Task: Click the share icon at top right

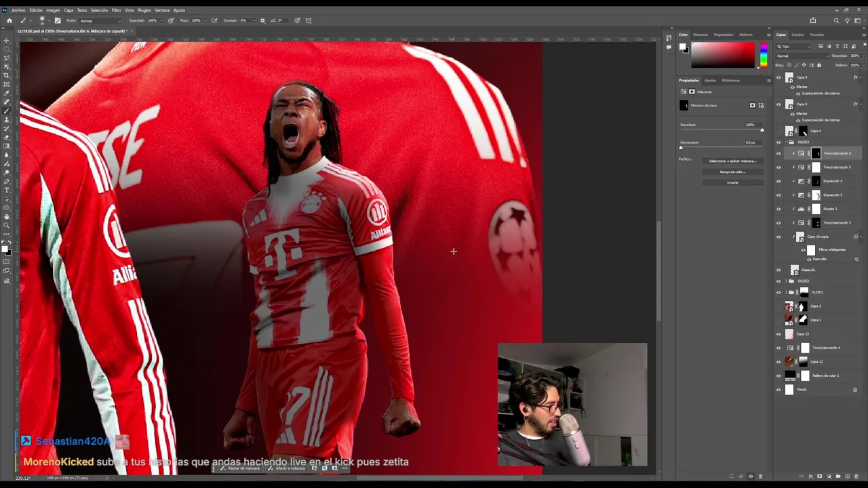Action: point(813,20)
